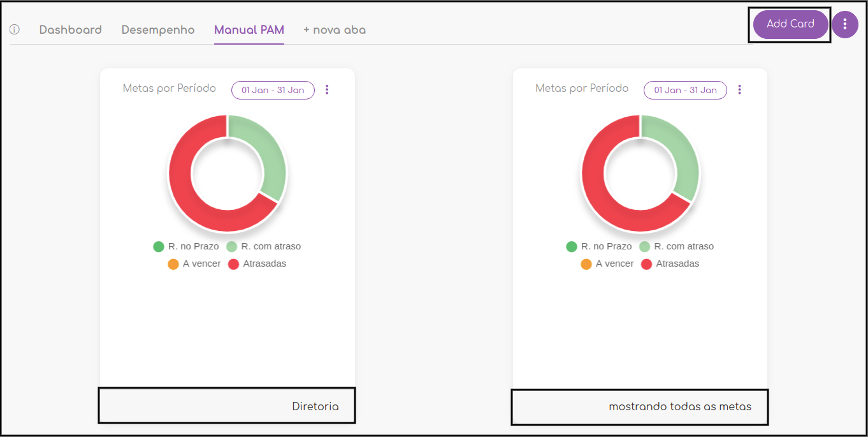Open the three-dot menu on the right-hand card
The image size is (868, 437).
(740, 90)
